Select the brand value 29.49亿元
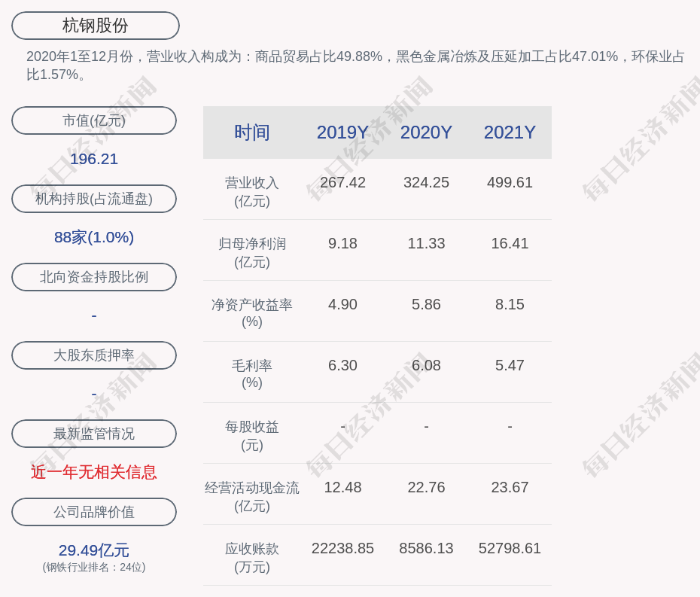 [x=94, y=550]
